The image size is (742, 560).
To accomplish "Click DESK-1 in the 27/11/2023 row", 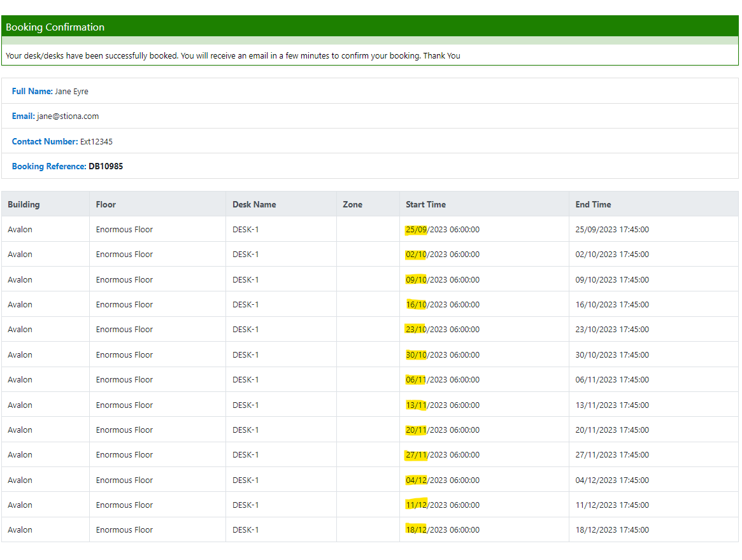I will pyautogui.click(x=246, y=455).
